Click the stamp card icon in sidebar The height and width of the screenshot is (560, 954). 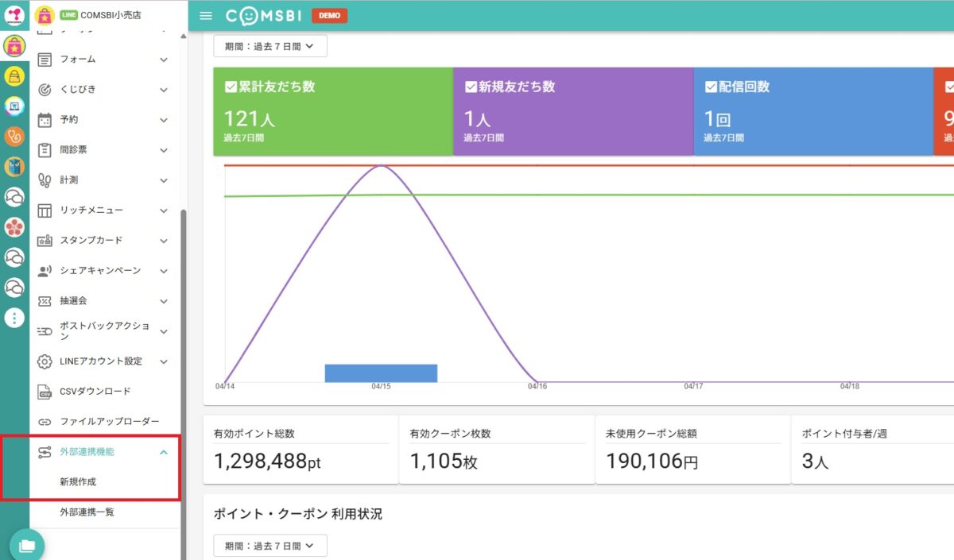click(45, 241)
